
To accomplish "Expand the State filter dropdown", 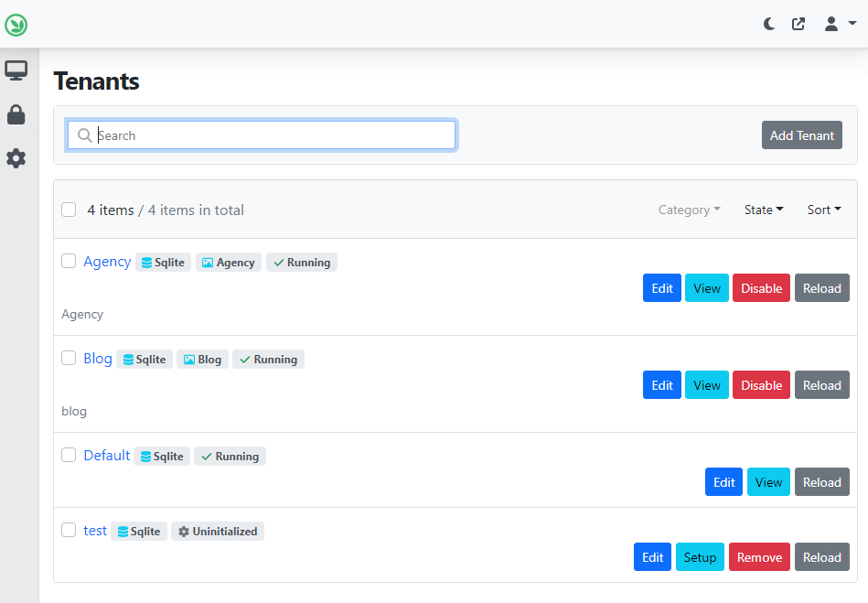I will click(x=764, y=210).
